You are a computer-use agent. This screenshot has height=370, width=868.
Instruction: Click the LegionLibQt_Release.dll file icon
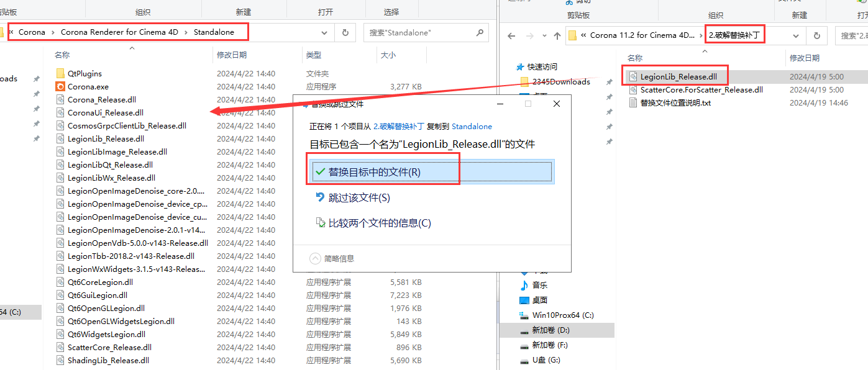tap(60, 165)
